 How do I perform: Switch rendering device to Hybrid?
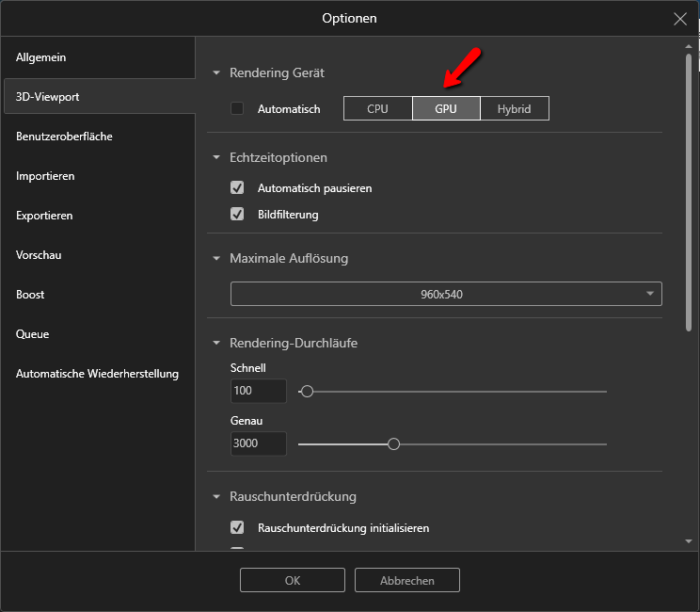coord(514,109)
